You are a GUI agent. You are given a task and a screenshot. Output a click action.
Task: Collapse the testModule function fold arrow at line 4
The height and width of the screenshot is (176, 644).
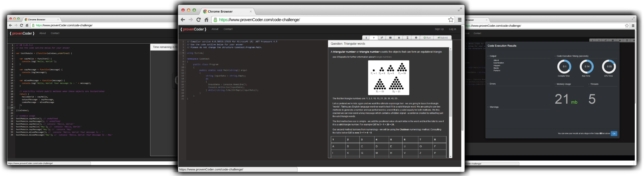click(x=14, y=53)
